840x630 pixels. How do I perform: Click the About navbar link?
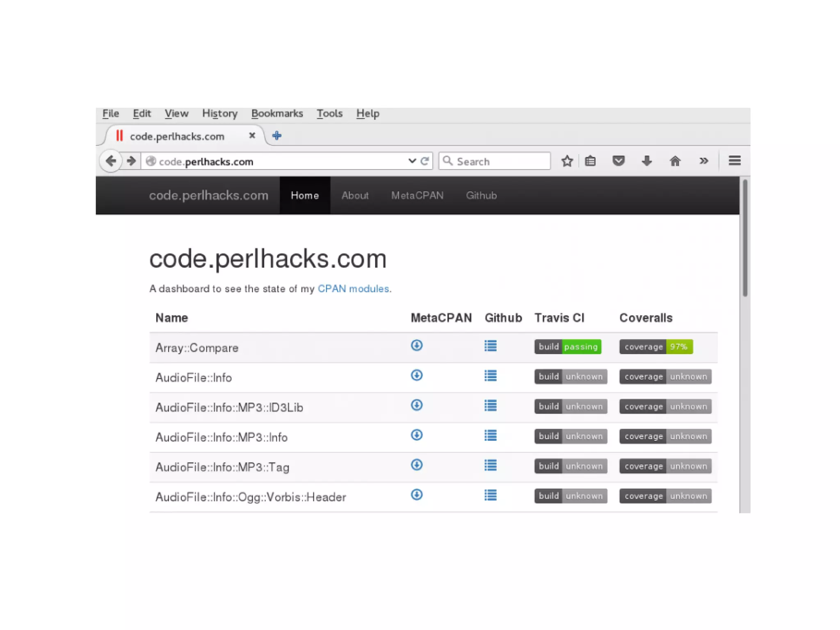coord(355,196)
